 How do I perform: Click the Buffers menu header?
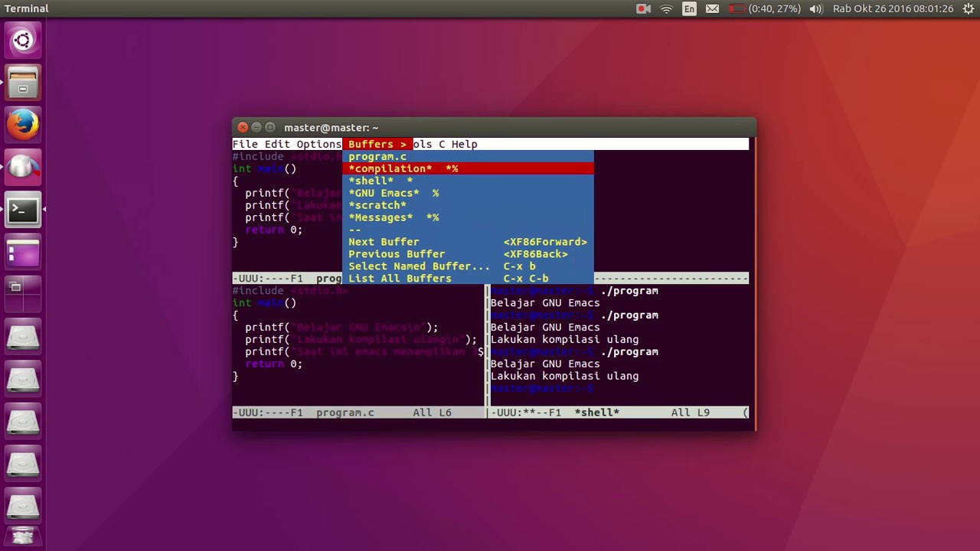pyautogui.click(x=377, y=144)
